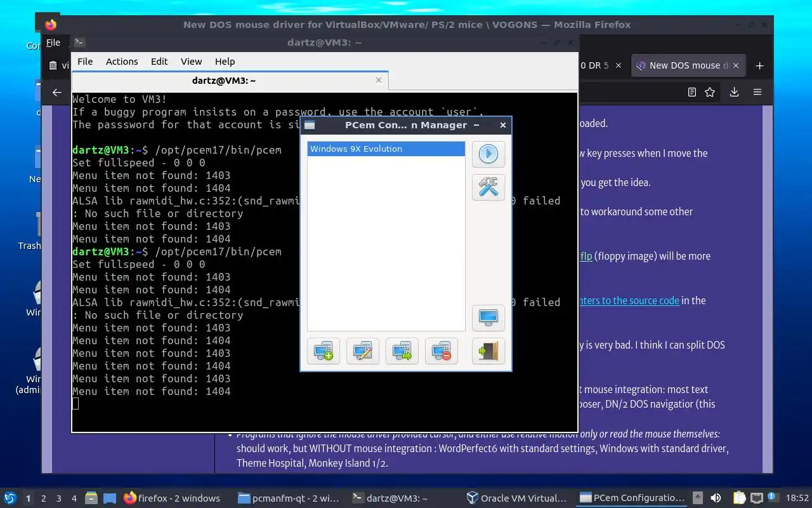Click the blue monitor icon in PCem manager
The width and height of the screenshot is (812, 508).
pyautogui.click(x=488, y=317)
